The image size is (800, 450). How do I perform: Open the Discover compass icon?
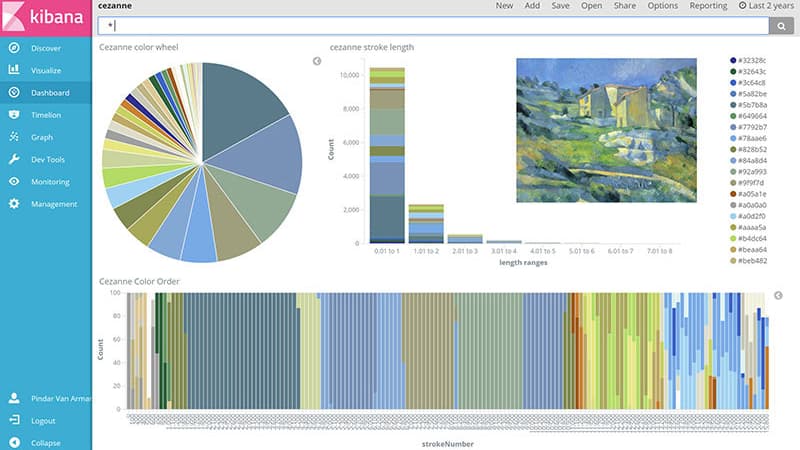14,48
